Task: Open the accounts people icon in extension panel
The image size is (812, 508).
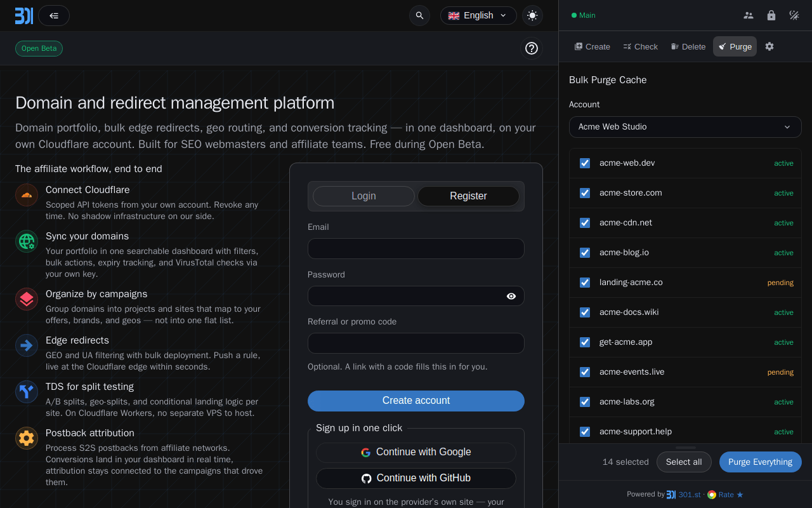Action: (749, 15)
